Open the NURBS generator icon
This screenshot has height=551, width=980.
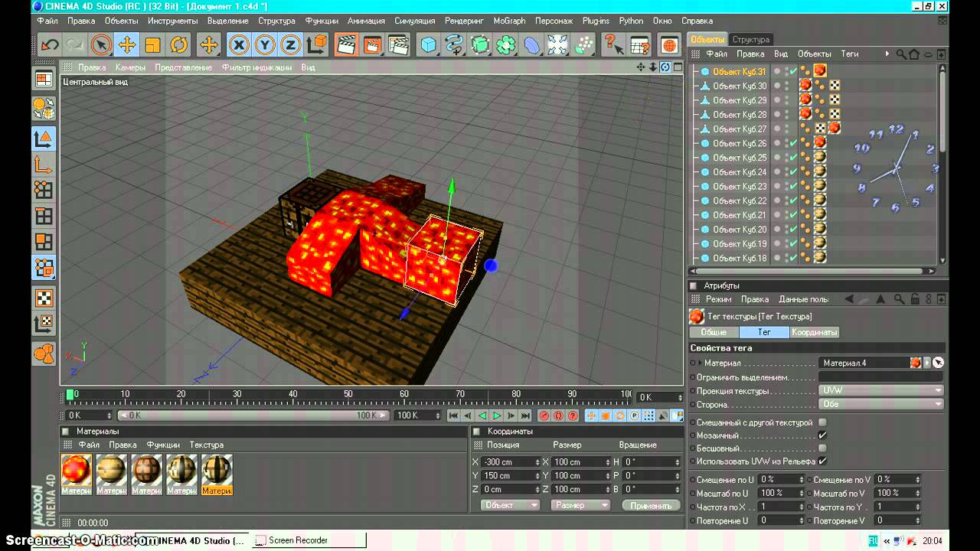tap(480, 45)
